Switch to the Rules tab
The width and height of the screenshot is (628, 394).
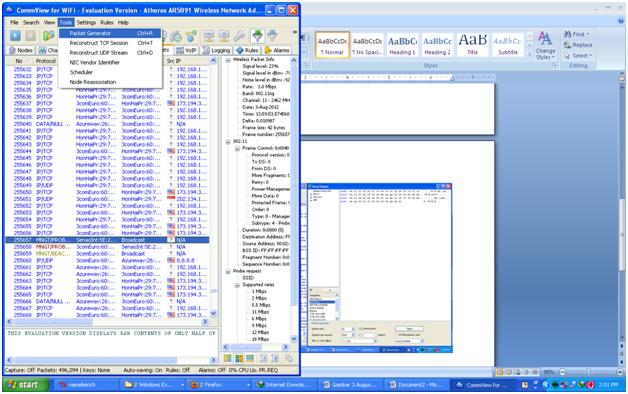point(247,50)
